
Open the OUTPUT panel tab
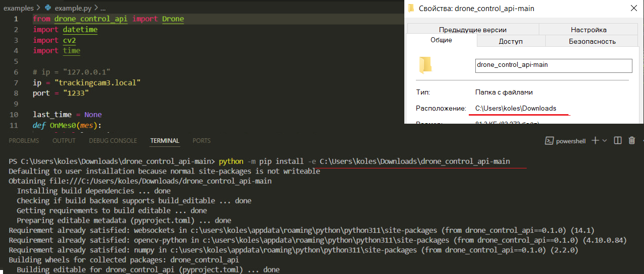pos(64,141)
